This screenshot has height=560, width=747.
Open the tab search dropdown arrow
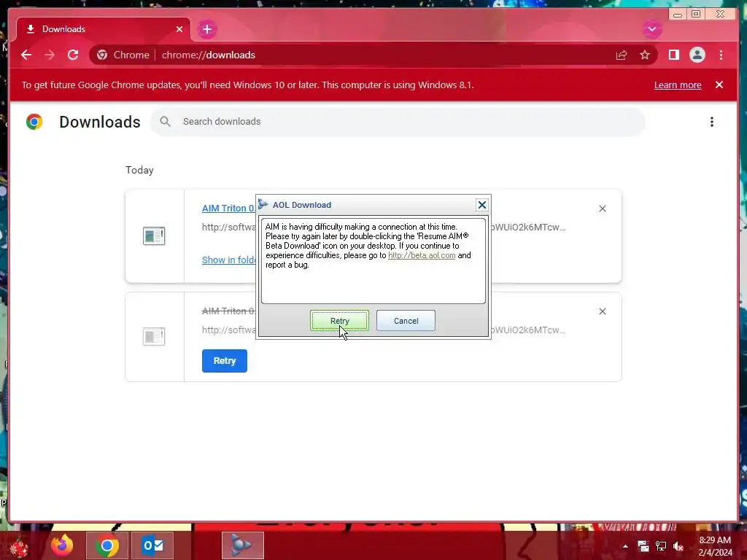(652, 29)
